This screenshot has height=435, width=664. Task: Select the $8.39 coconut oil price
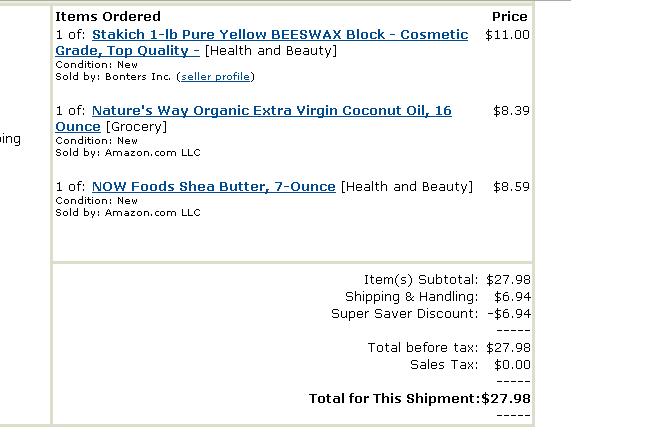coord(511,111)
